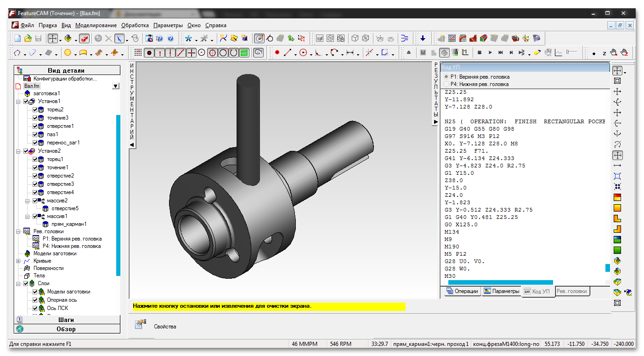The width and height of the screenshot is (644, 356).
Task: Toggle the отверстие1 checkbox
Action: 35,126
